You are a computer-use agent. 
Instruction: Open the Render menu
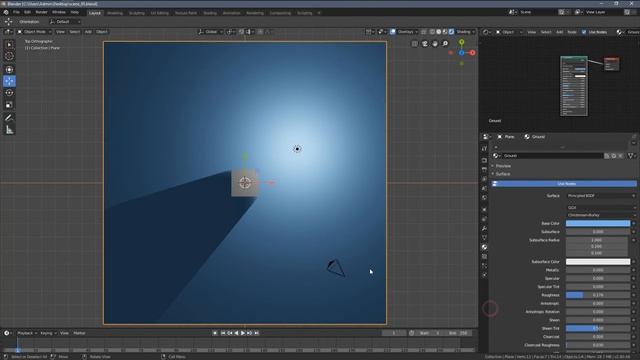[41, 12]
